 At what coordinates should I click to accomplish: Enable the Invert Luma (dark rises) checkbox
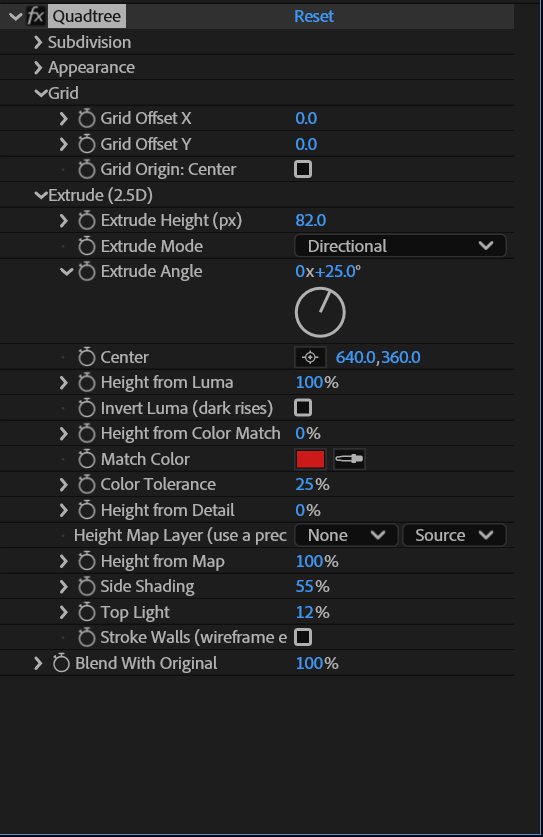pyautogui.click(x=303, y=408)
